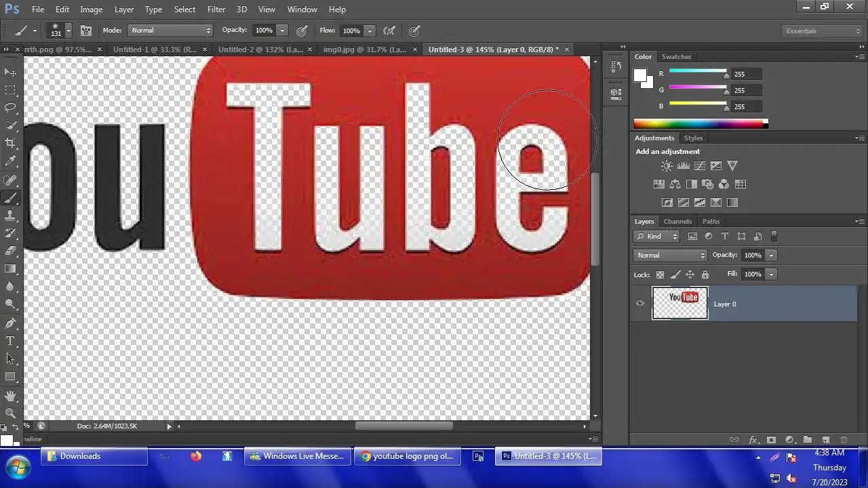This screenshot has width=868, height=488.
Task: Add an Exposure adjustment
Action: (x=716, y=166)
